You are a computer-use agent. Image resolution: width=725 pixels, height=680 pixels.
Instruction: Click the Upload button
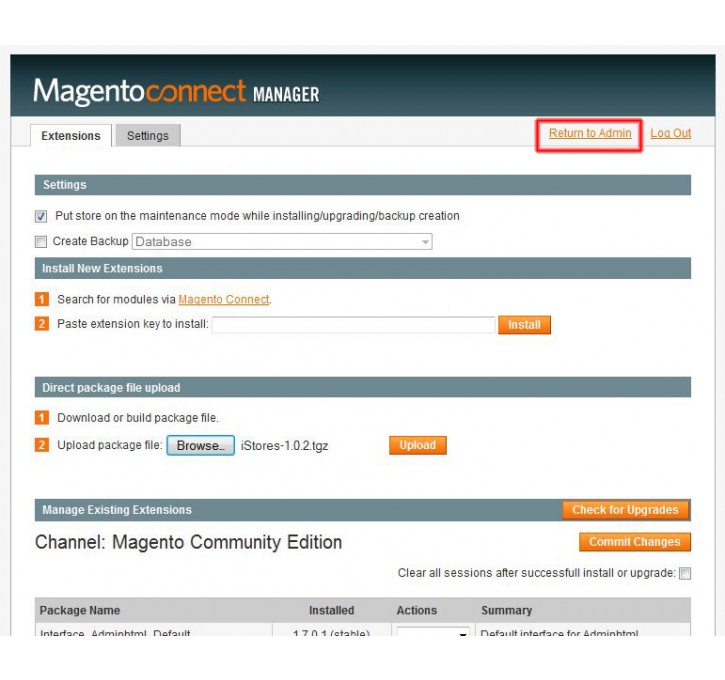point(418,445)
